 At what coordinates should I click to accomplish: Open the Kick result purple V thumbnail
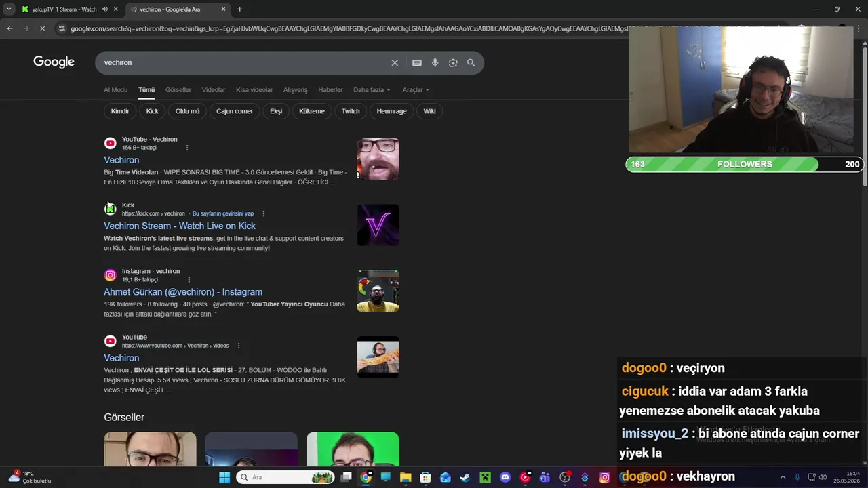coord(378,225)
